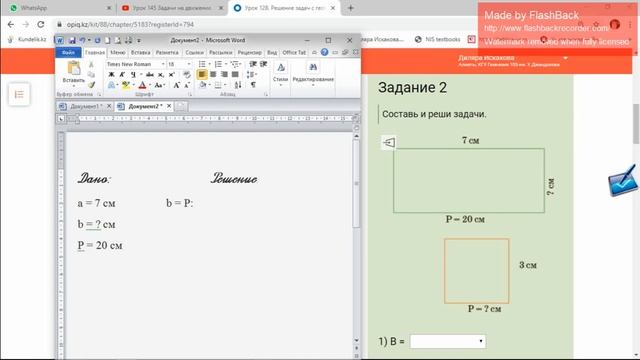Decrease paragraph indent
Viewport: 640px width, 360px height.
[253, 64]
